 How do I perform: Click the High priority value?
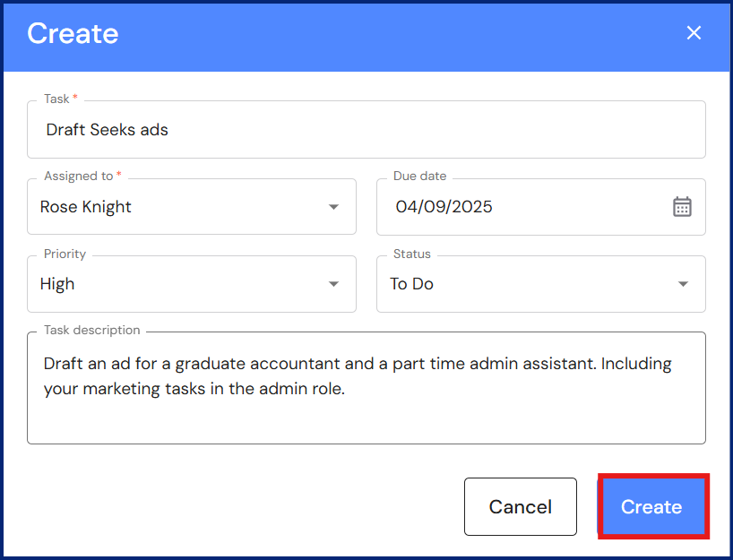[57, 284]
